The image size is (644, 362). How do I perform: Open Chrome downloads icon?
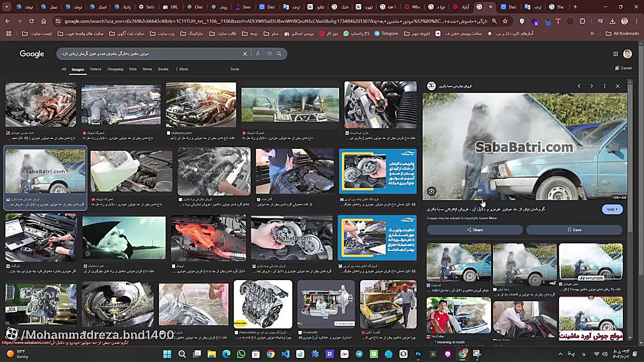tap(612, 21)
